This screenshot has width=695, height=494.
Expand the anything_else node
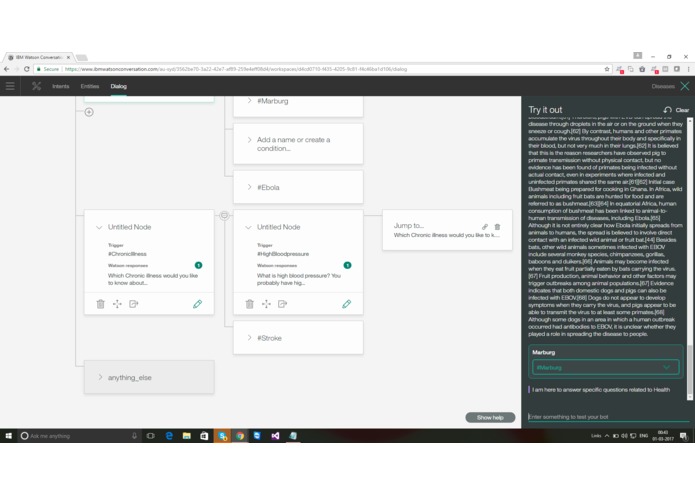(100, 377)
